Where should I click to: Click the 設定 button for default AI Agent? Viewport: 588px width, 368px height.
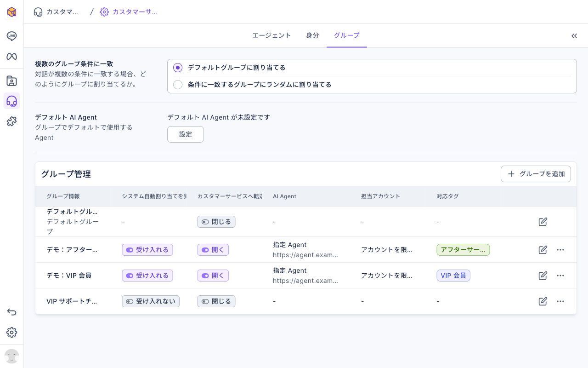point(186,134)
